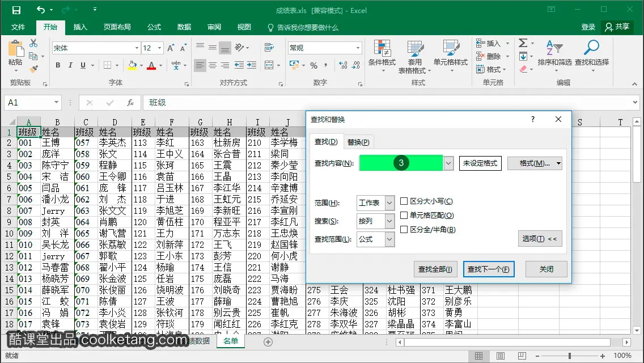Viewport: 644px width, 363px height.
Task: Underline the selected text
Action: tap(83, 65)
